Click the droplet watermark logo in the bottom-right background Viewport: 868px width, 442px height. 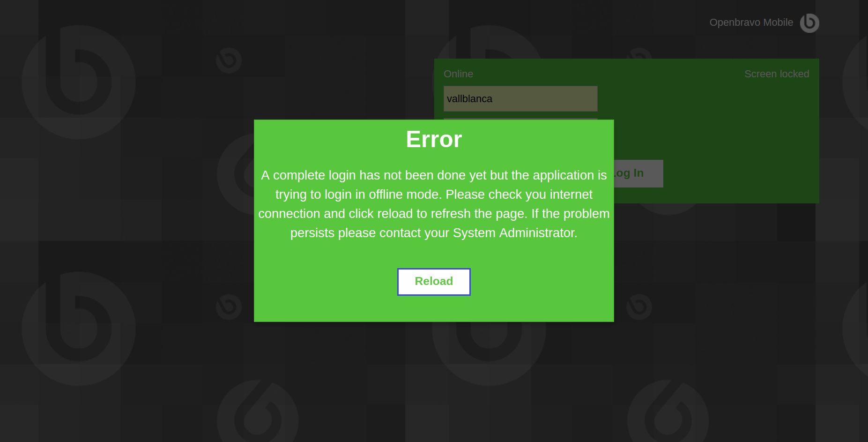point(668,412)
